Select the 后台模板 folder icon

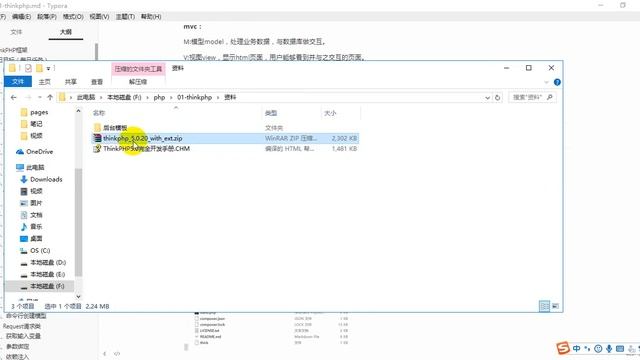[97, 127]
